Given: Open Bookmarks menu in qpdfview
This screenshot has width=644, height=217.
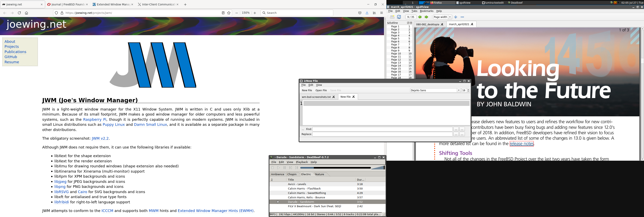Looking at the screenshot, I should pos(426,11).
